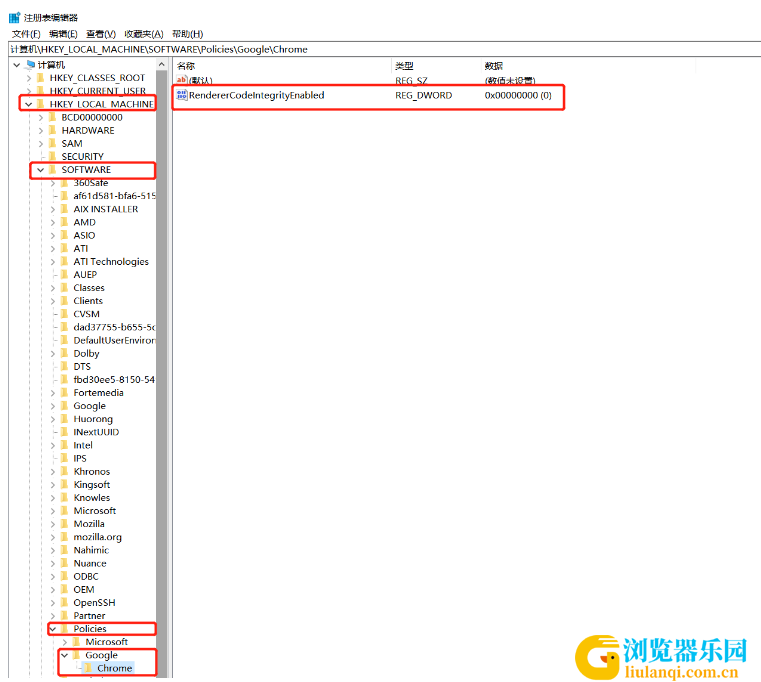Expand the Mozilla key chevron
The height and width of the screenshot is (682, 761).
pos(53,524)
